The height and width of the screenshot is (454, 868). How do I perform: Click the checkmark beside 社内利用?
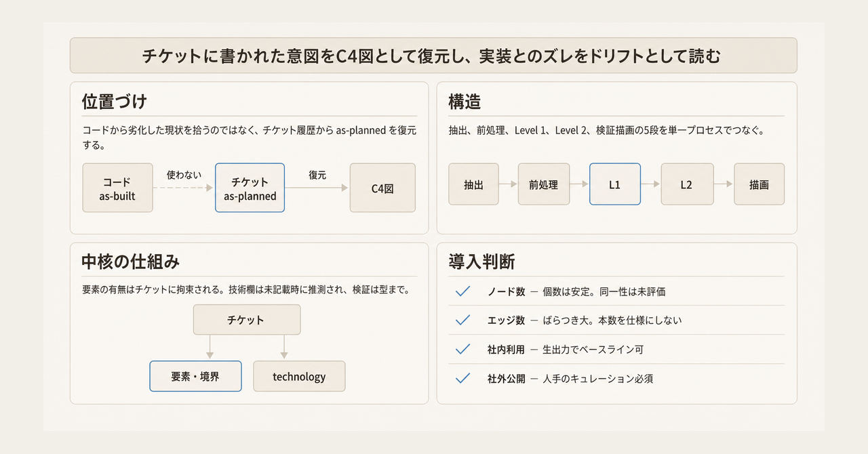click(463, 350)
